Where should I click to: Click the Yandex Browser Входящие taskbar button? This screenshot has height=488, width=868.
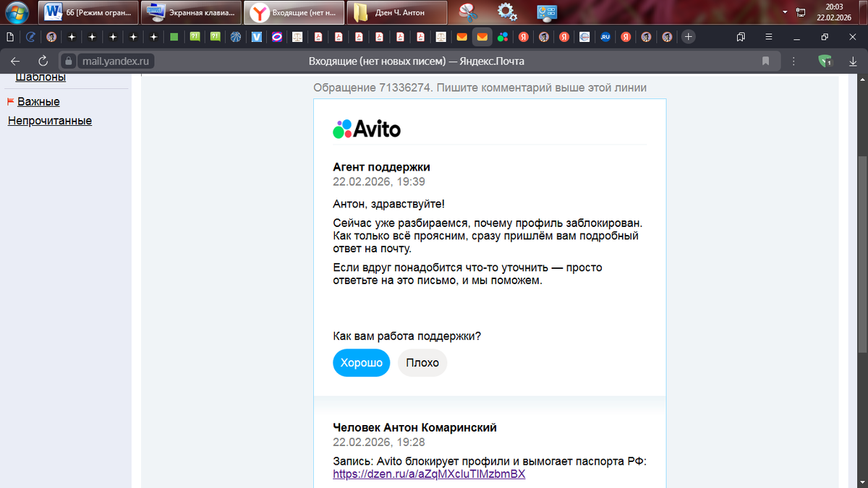click(293, 12)
